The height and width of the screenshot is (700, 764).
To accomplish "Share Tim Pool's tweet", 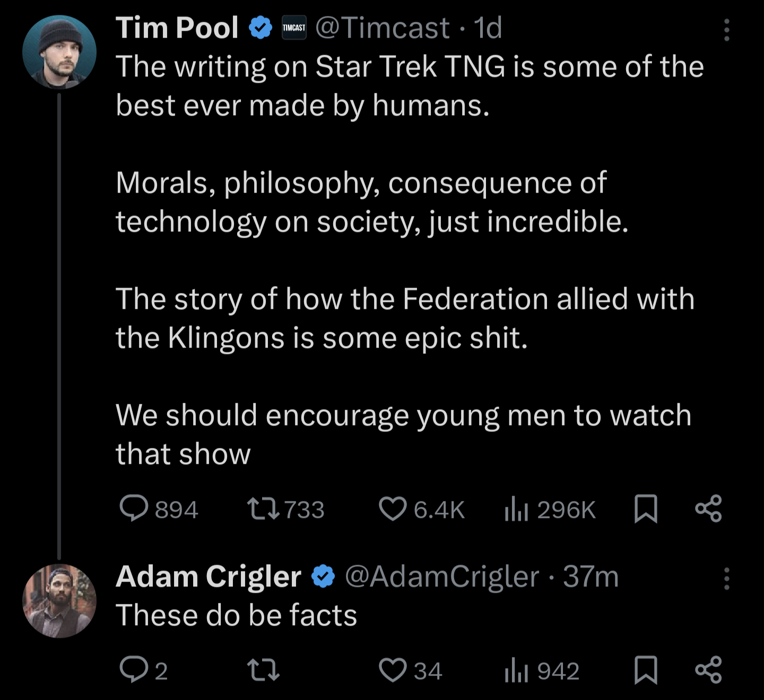I will pyautogui.click(x=708, y=509).
